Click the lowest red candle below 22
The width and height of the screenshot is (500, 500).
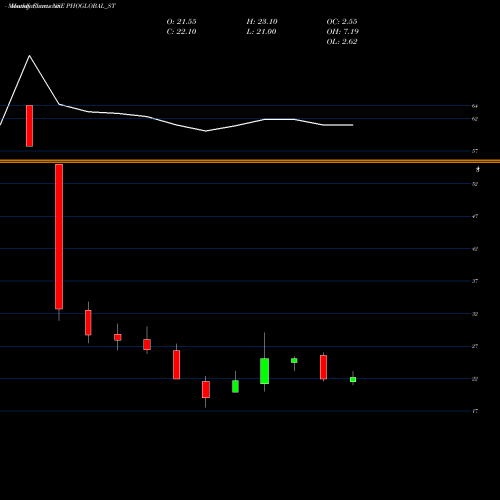206,390
